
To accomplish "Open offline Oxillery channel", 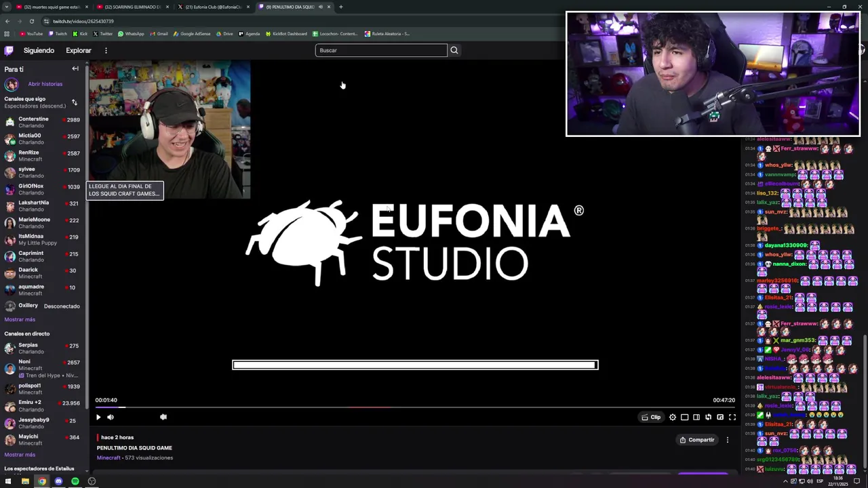I will point(42,306).
